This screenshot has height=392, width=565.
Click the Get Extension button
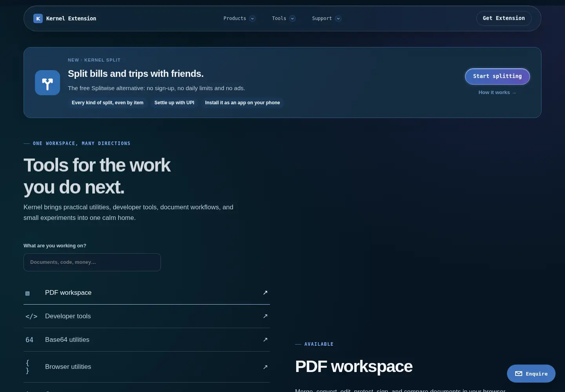pos(504,18)
